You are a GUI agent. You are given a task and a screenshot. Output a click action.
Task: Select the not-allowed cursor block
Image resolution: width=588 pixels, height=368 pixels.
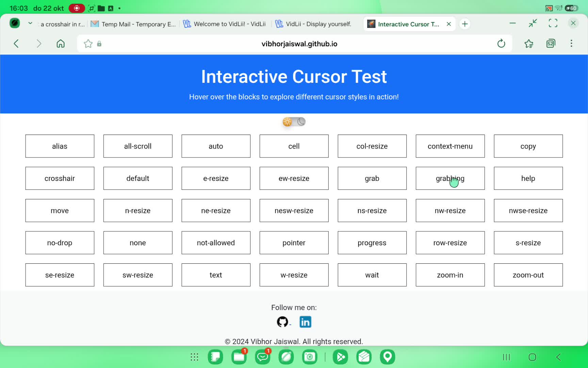tap(216, 243)
